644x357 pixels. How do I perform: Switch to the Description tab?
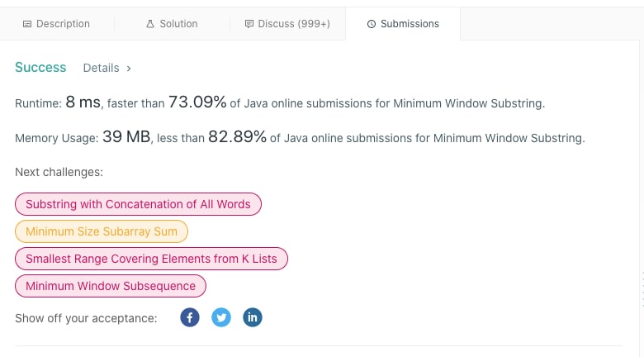57,24
